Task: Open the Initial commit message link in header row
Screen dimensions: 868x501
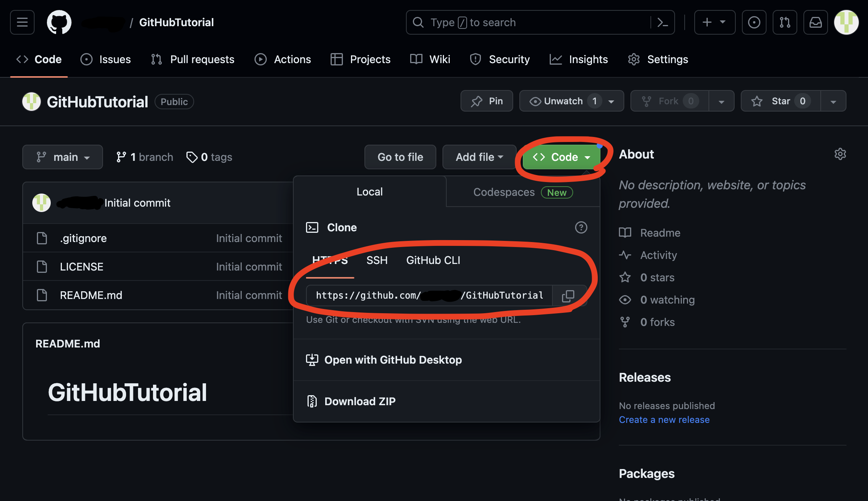Action: (x=137, y=203)
